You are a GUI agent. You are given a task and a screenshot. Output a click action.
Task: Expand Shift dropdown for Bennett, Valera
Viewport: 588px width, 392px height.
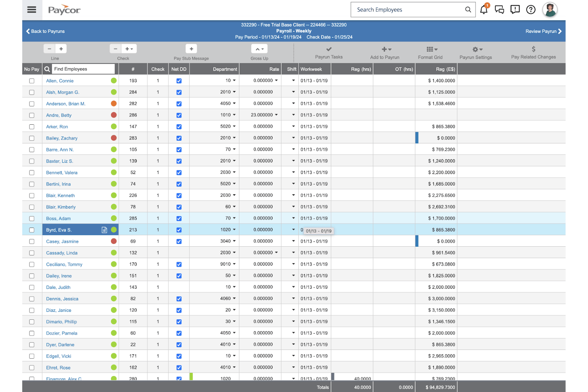pyautogui.click(x=293, y=172)
